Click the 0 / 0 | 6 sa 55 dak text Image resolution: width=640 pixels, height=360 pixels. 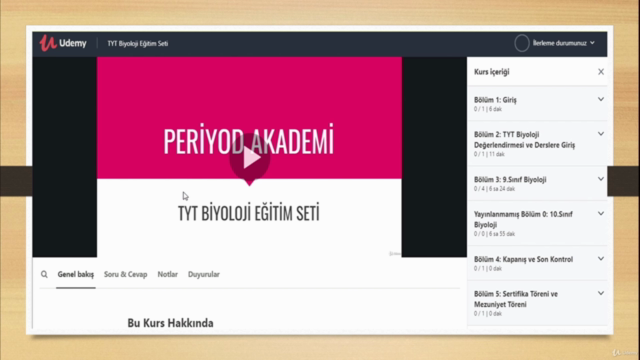pyautogui.click(x=494, y=234)
